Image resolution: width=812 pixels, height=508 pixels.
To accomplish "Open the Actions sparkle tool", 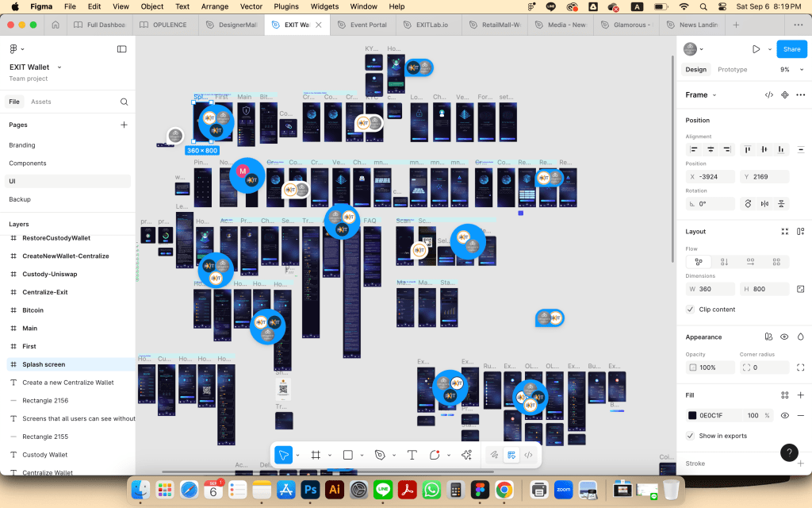I will pos(466,455).
